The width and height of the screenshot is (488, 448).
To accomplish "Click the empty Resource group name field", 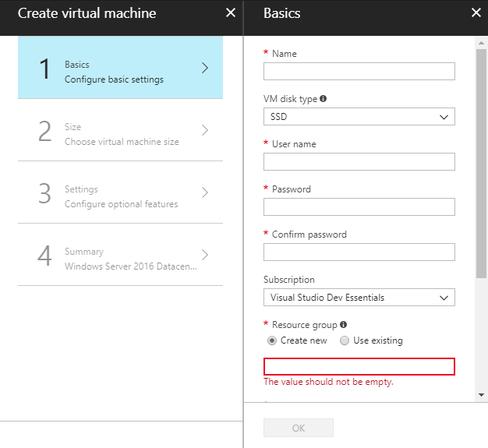I will 359,367.
